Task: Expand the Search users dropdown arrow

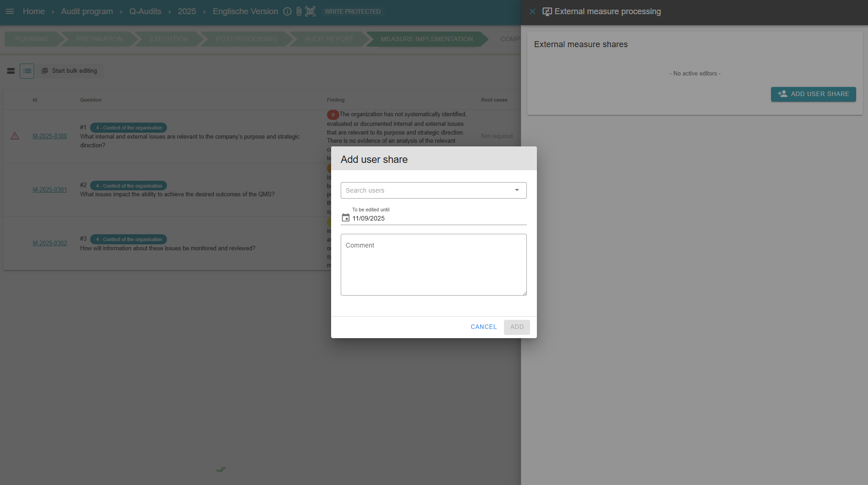Action: (x=517, y=190)
